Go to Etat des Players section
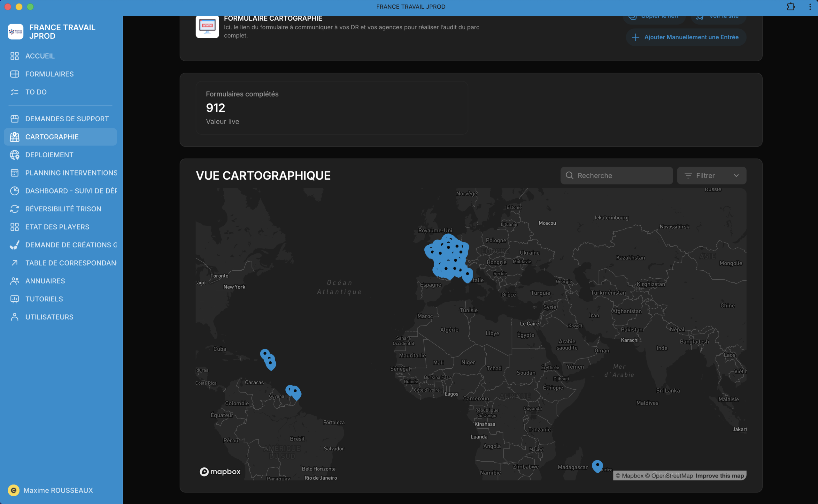This screenshot has height=504, width=818. [57, 227]
